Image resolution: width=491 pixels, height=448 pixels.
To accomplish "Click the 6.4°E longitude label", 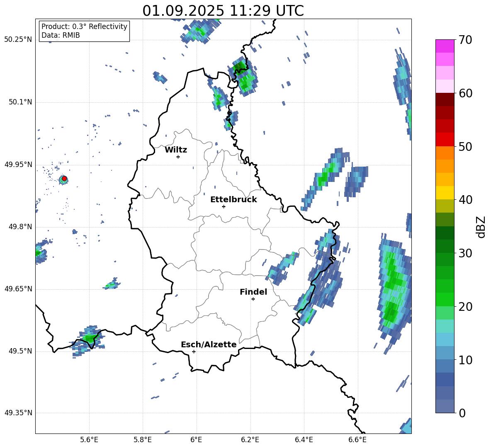I will click(x=304, y=440).
